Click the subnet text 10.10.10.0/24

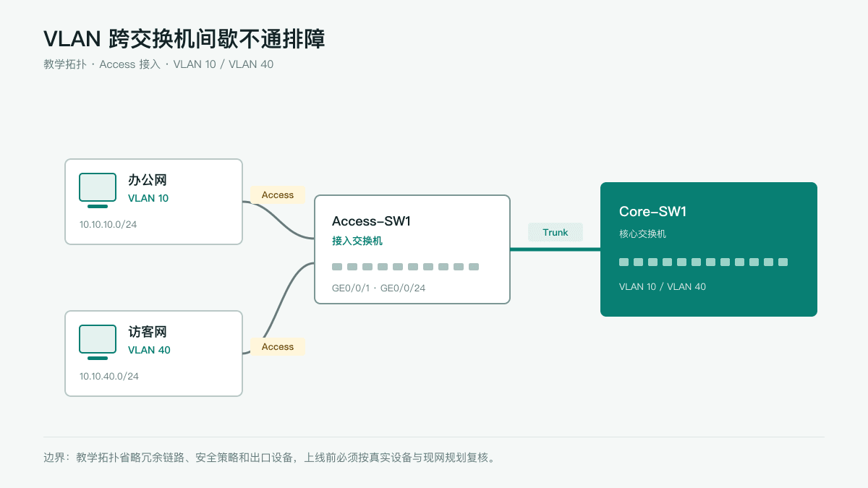point(108,225)
